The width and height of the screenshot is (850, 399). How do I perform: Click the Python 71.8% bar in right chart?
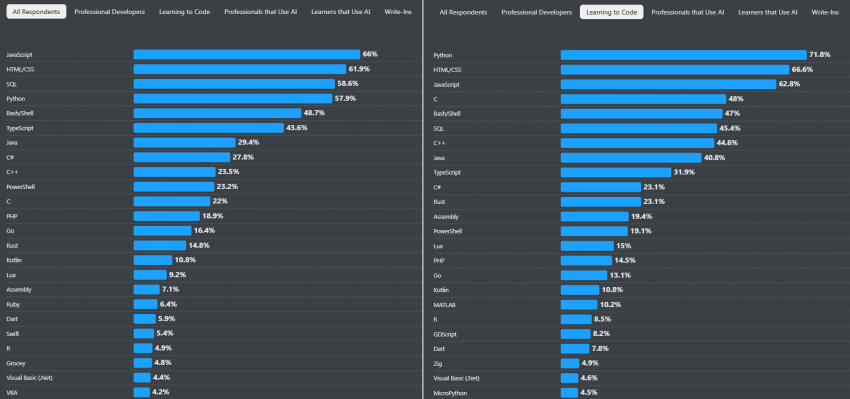click(684, 55)
